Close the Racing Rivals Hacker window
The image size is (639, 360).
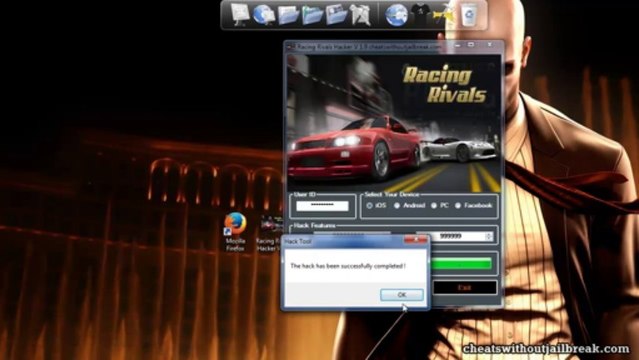(489, 44)
